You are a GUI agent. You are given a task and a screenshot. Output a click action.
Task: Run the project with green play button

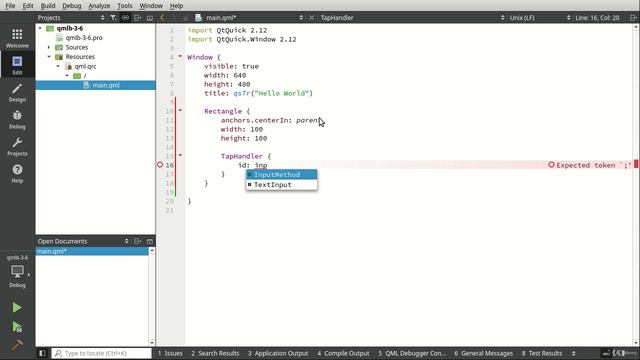(17, 307)
